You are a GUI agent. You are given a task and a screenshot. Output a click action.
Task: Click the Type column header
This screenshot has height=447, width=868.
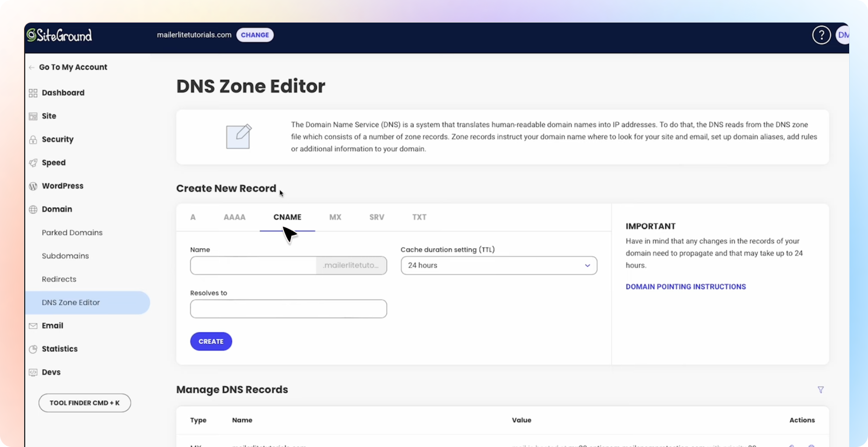click(x=198, y=420)
